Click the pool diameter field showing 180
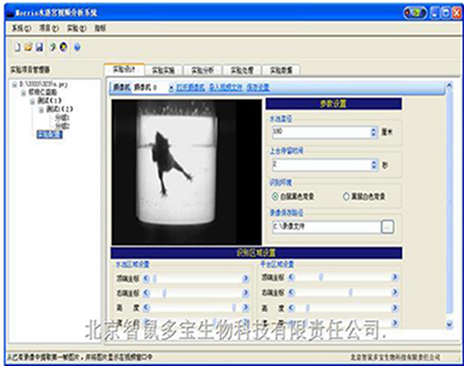The width and height of the screenshot is (464, 366). pyautogui.click(x=321, y=132)
